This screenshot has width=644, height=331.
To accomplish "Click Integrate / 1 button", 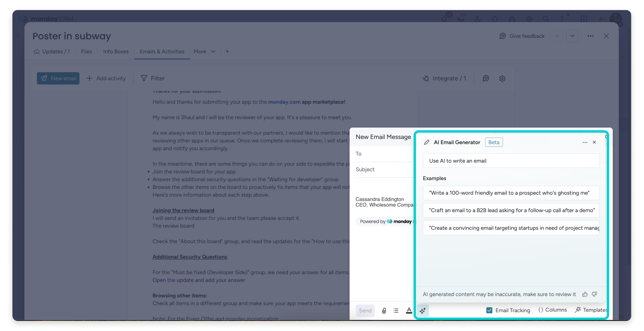I will coord(444,78).
